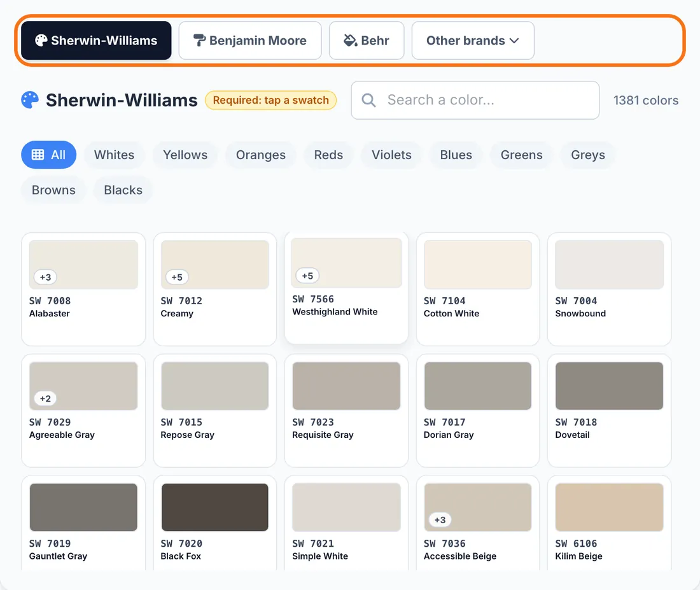This screenshot has width=700, height=590.
Task: Pick the Creamy SW 7012 swatch
Action: 214,264
